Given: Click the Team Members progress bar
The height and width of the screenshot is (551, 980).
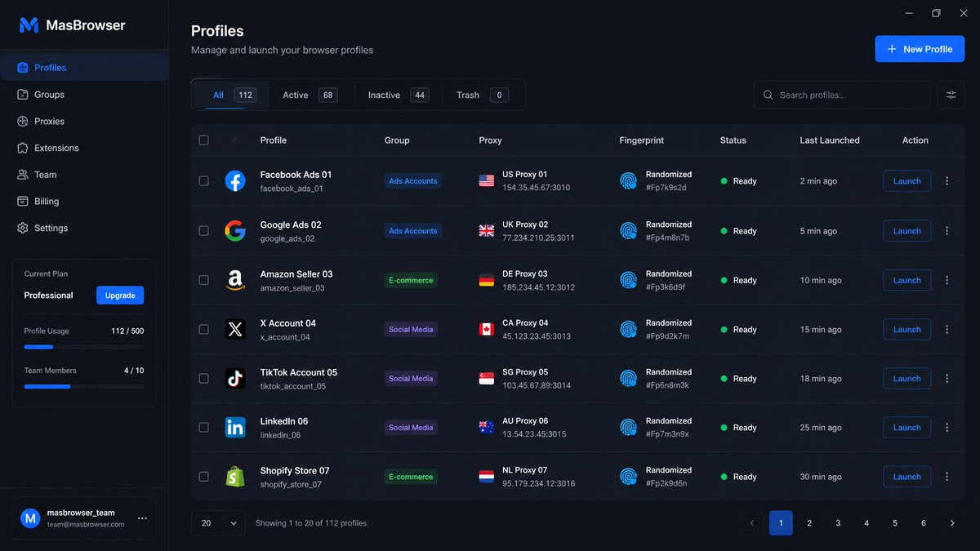Looking at the screenshot, I should [84, 386].
